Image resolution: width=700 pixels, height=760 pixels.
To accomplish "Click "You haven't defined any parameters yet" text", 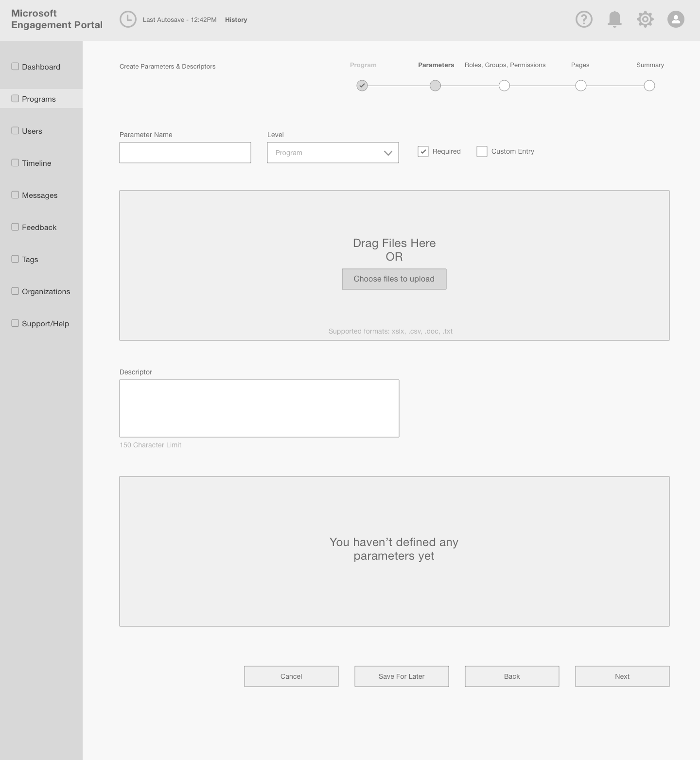I will [394, 549].
